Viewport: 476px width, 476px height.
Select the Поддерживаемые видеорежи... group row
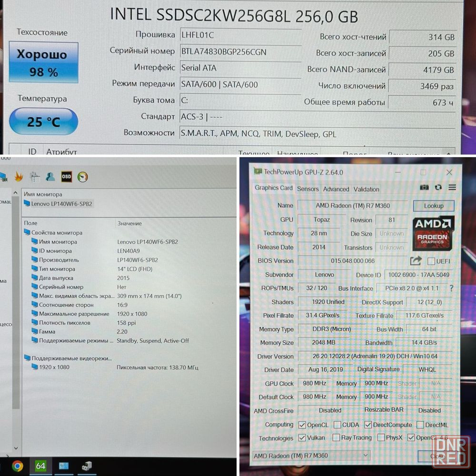coord(68,358)
